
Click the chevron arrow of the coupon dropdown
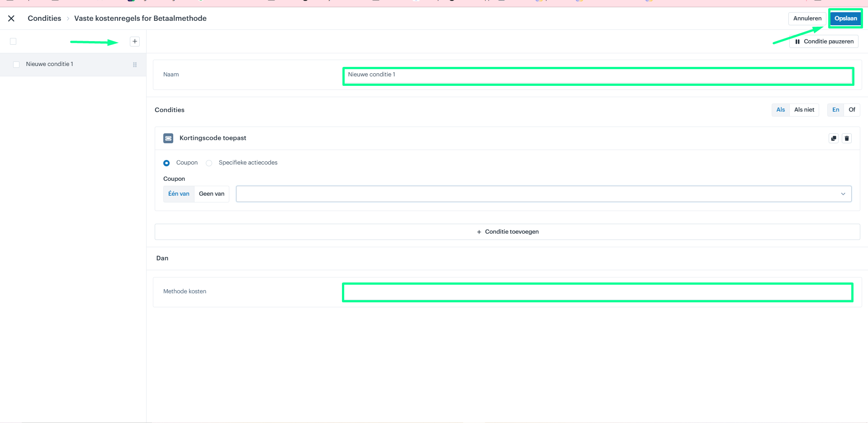click(x=843, y=194)
